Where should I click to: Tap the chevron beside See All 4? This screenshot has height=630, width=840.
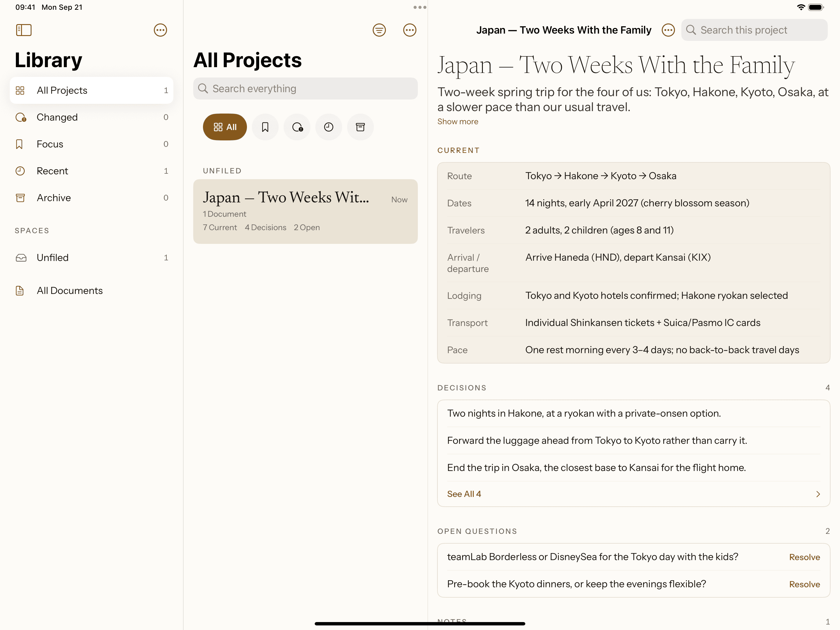(818, 494)
